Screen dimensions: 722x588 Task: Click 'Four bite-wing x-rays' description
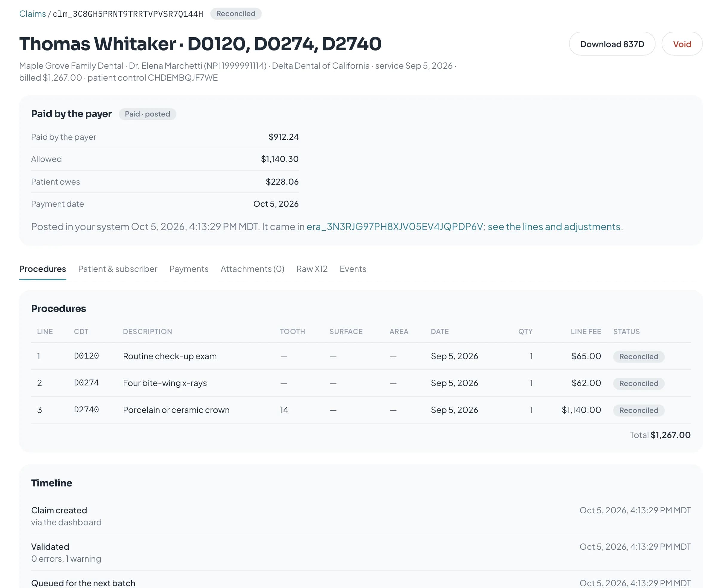[165, 383]
